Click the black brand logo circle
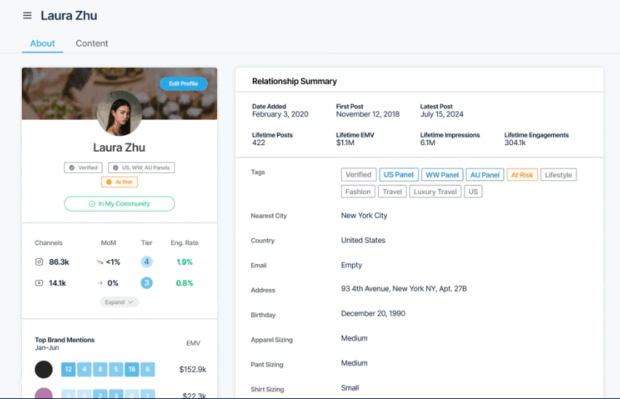The width and height of the screenshot is (620, 399). [x=43, y=369]
